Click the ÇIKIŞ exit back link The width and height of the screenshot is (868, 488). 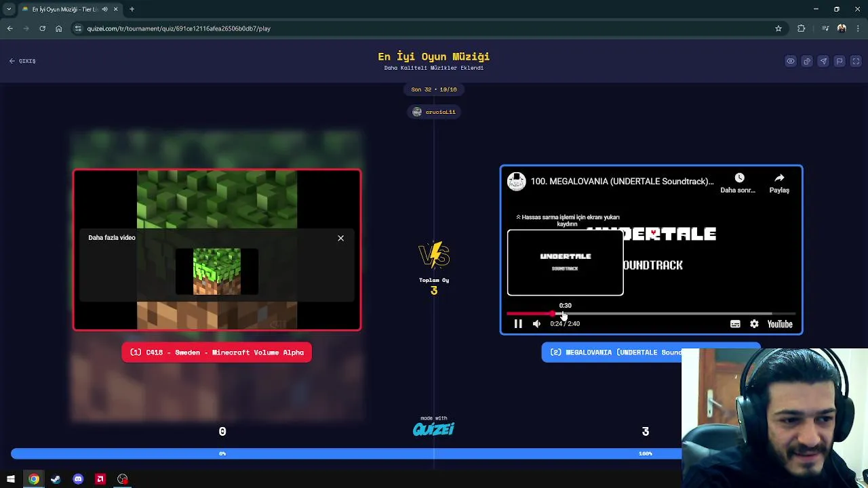(x=22, y=61)
